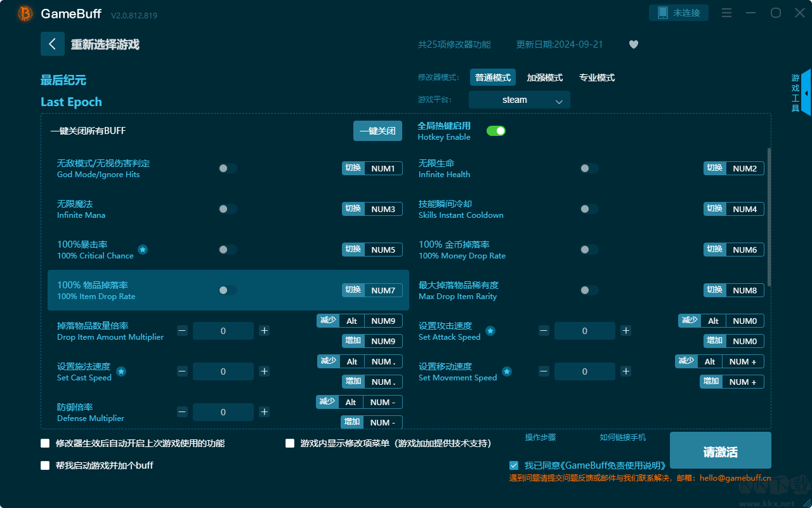This screenshot has height=508, width=812.
Task: Click minus for Set Attack Speed
Action: (544, 330)
